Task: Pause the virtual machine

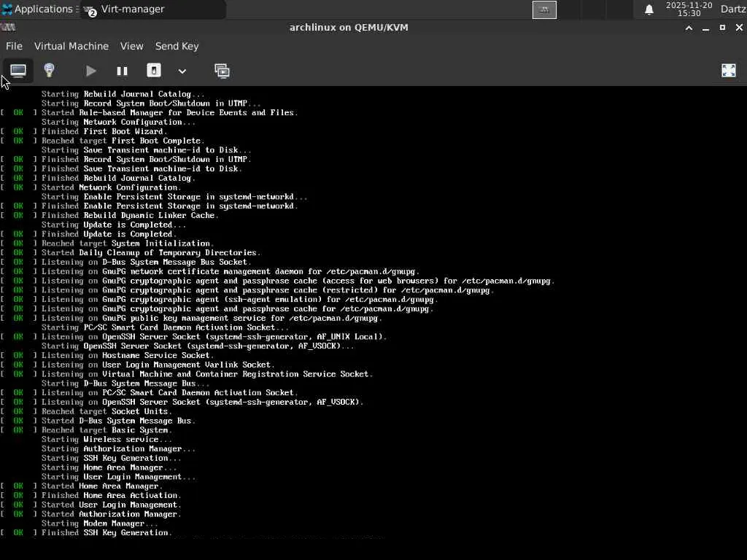Action: click(122, 71)
